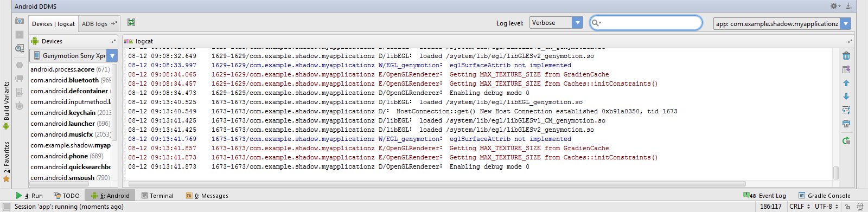Image resolution: width=868 pixels, height=212 pixels.
Task: Click the inspector hat icon in the status bar
Action: point(860,207)
